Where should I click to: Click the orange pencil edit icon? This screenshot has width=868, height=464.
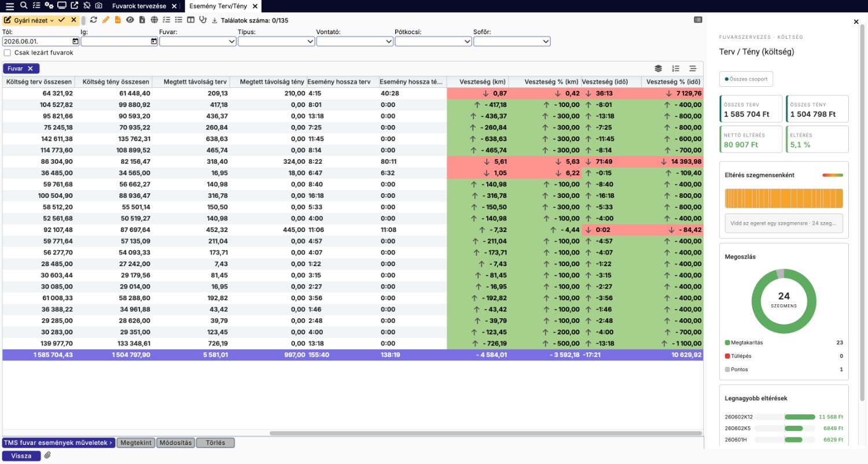(106, 20)
